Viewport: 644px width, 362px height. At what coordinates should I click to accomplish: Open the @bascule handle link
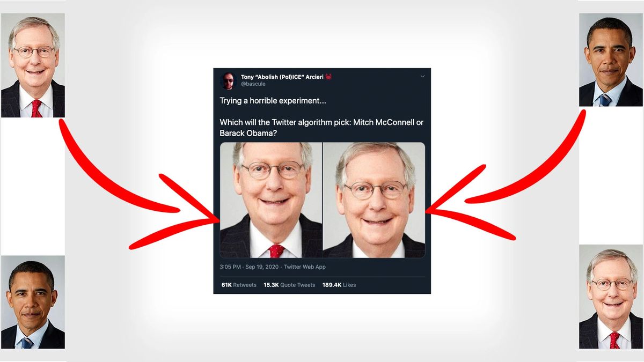pos(253,84)
